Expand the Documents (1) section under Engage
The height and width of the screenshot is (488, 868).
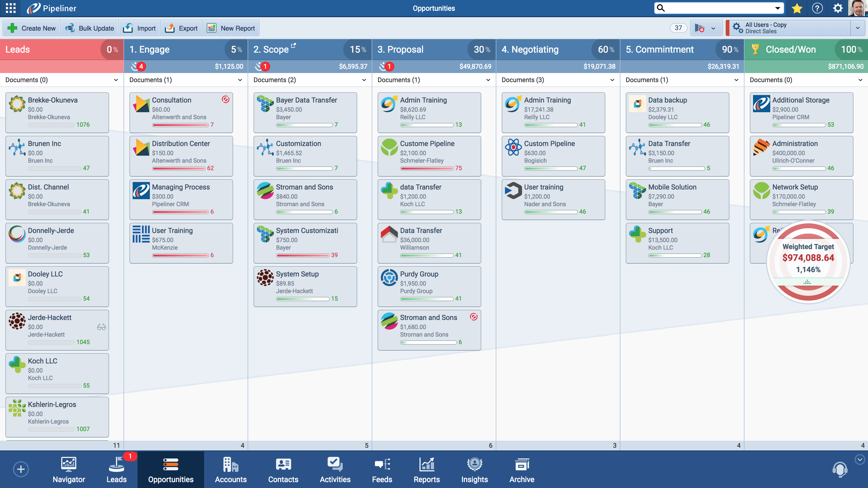pyautogui.click(x=240, y=80)
